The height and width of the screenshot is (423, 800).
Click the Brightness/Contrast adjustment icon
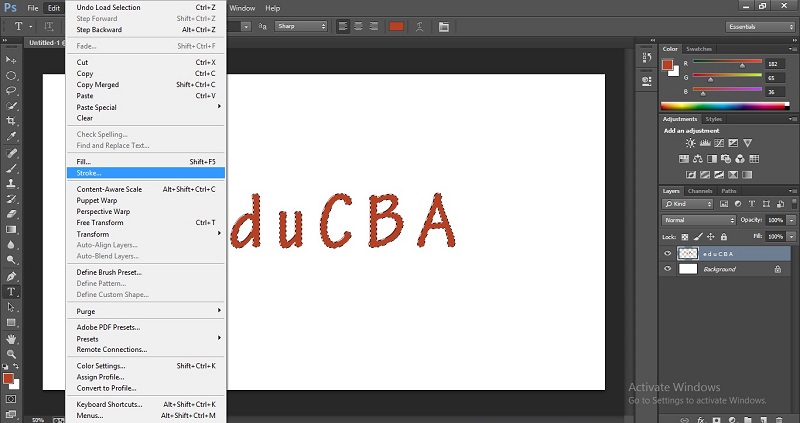[x=690, y=143]
